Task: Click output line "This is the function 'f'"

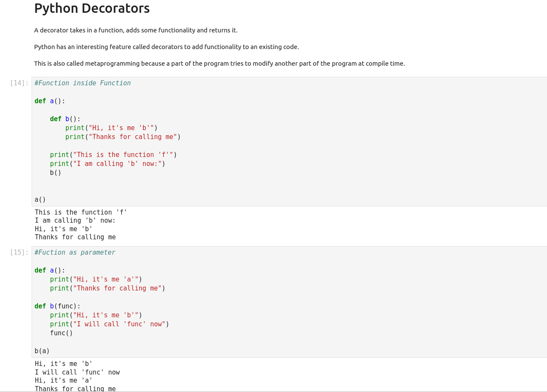Action: [81, 212]
